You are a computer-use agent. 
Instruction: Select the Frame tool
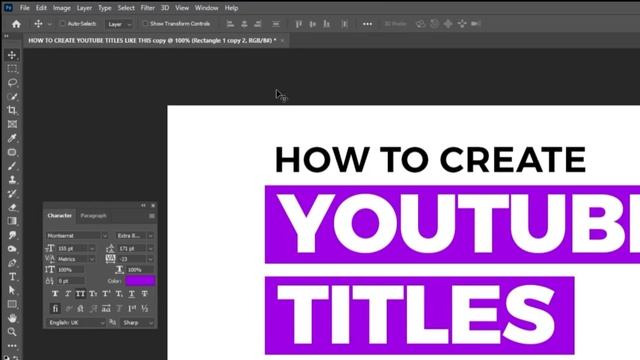[x=12, y=124]
